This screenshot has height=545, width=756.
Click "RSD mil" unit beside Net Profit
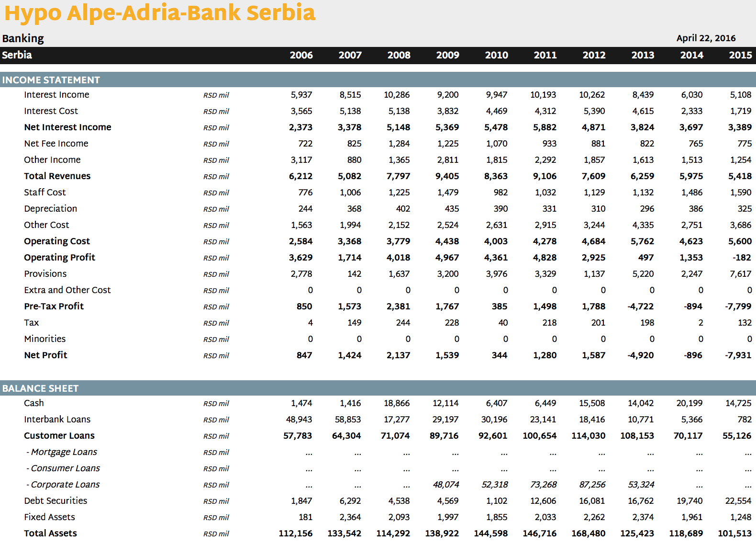pos(216,356)
